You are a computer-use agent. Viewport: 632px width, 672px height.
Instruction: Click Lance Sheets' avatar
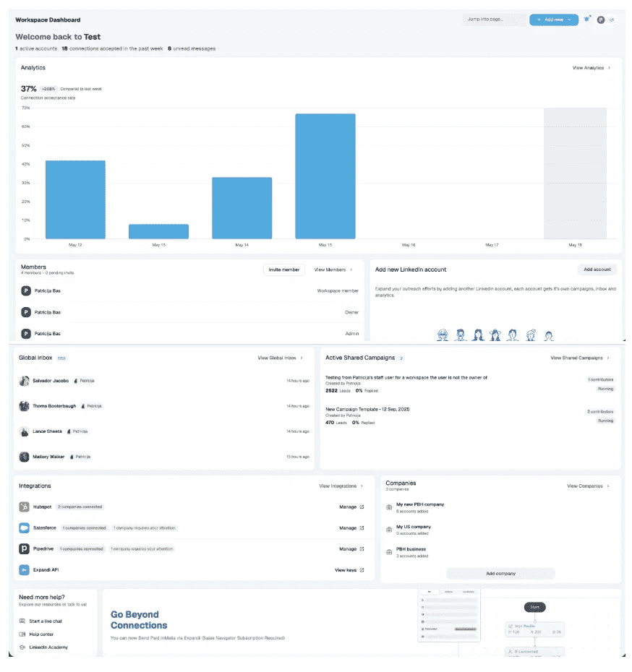(25, 431)
